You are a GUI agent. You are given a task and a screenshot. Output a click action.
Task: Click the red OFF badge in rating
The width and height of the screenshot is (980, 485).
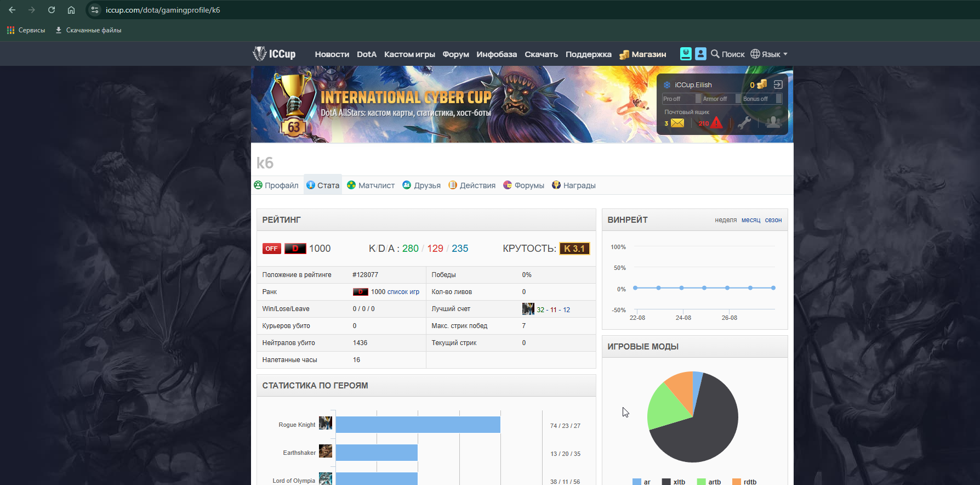click(271, 249)
